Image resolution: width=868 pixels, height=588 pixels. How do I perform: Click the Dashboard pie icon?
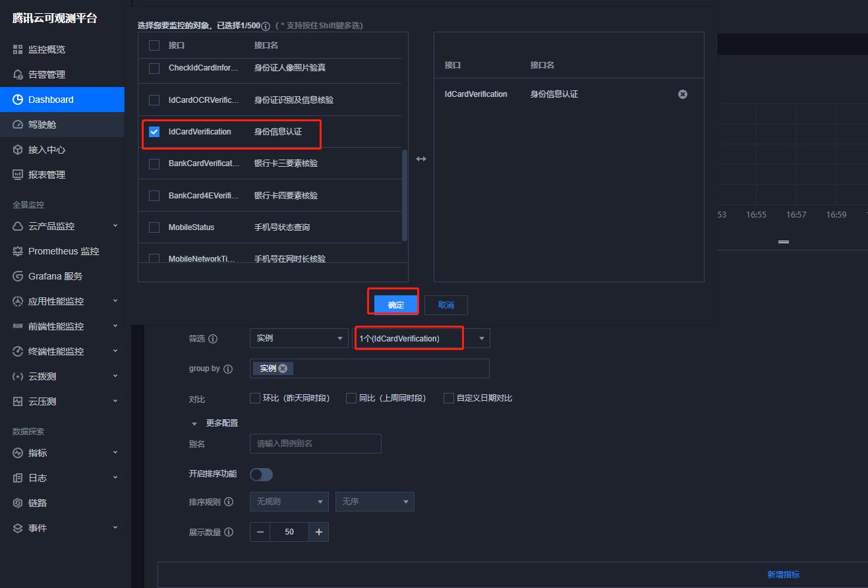click(x=18, y=100)
